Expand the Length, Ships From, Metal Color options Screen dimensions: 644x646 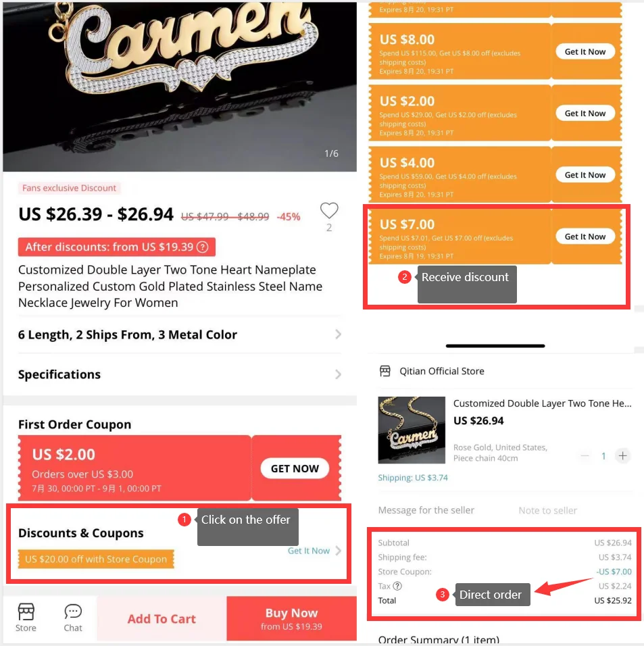tap(338, 334)
